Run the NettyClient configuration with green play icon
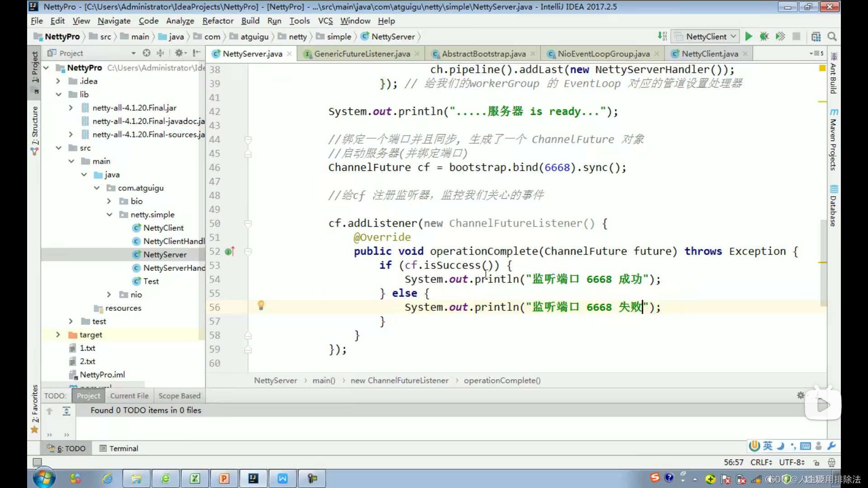The image size is (868, 488). pos(749,37)
